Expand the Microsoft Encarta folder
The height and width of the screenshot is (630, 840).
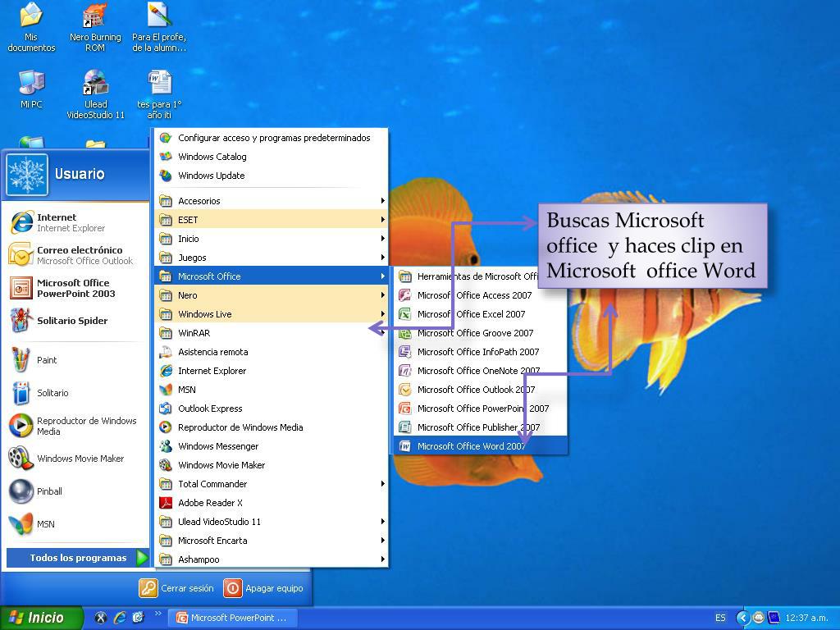coord(271,540)
